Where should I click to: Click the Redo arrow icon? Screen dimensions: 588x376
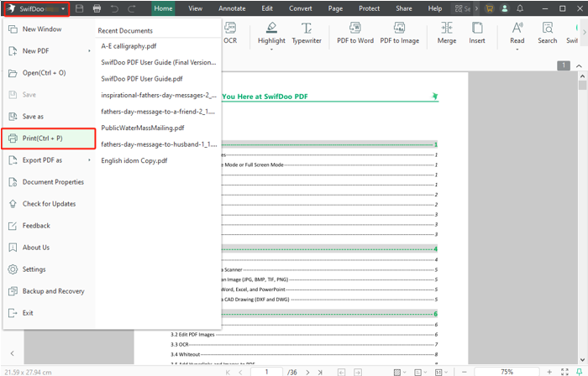[x=132, y=8]
